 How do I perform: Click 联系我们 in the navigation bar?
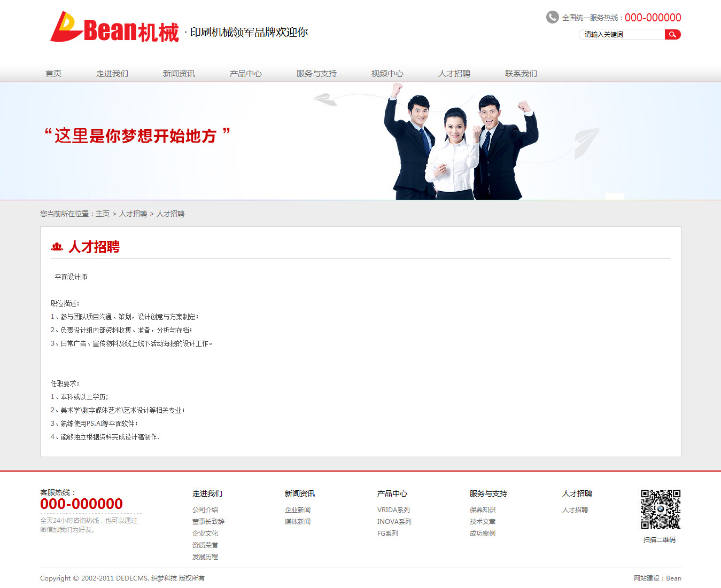[521, 74]
